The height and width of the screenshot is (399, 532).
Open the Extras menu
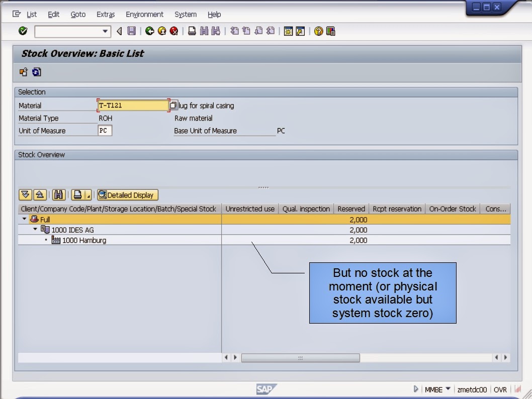coord(106,14)
